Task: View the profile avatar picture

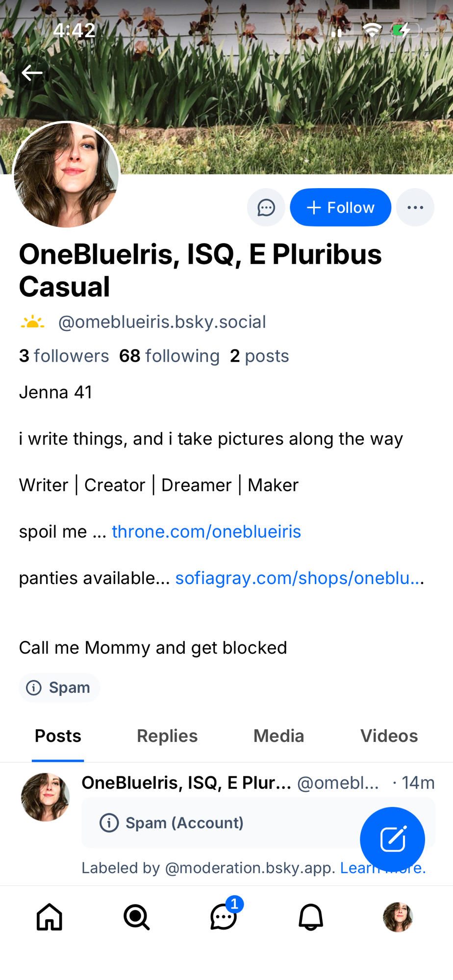Action: click(x=66, y=175)
